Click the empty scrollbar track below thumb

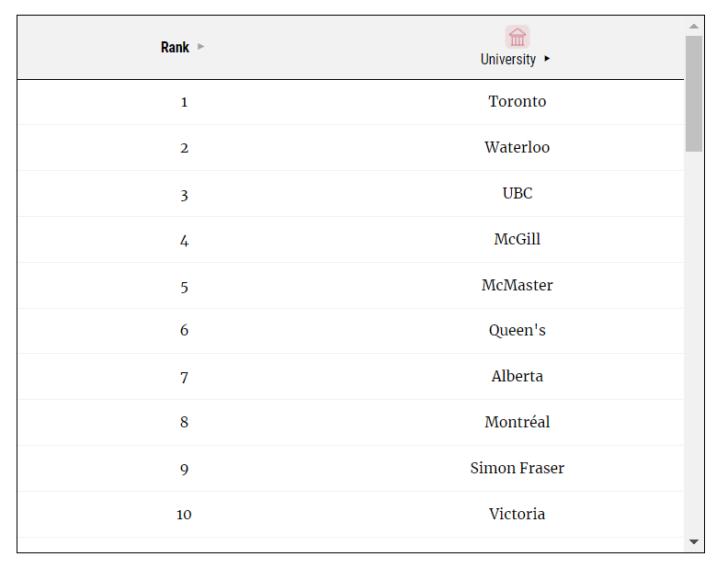click(x=694, y=343)
